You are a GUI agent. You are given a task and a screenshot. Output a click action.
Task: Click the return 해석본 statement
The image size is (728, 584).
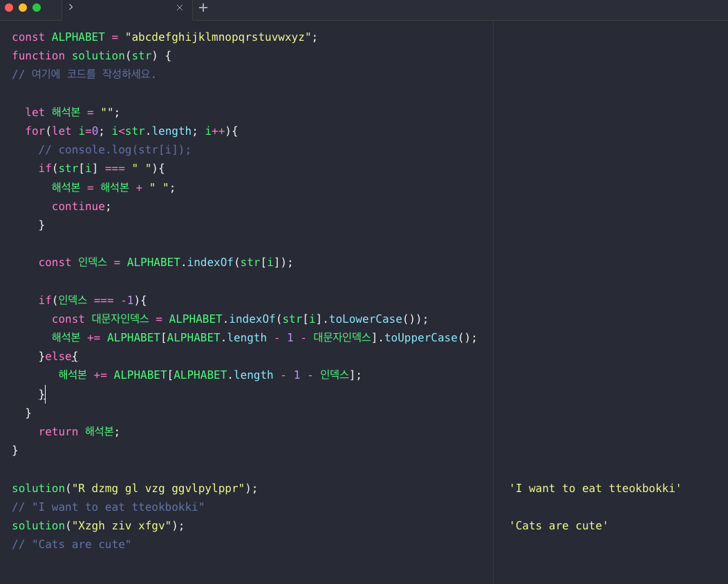[79, 431]
